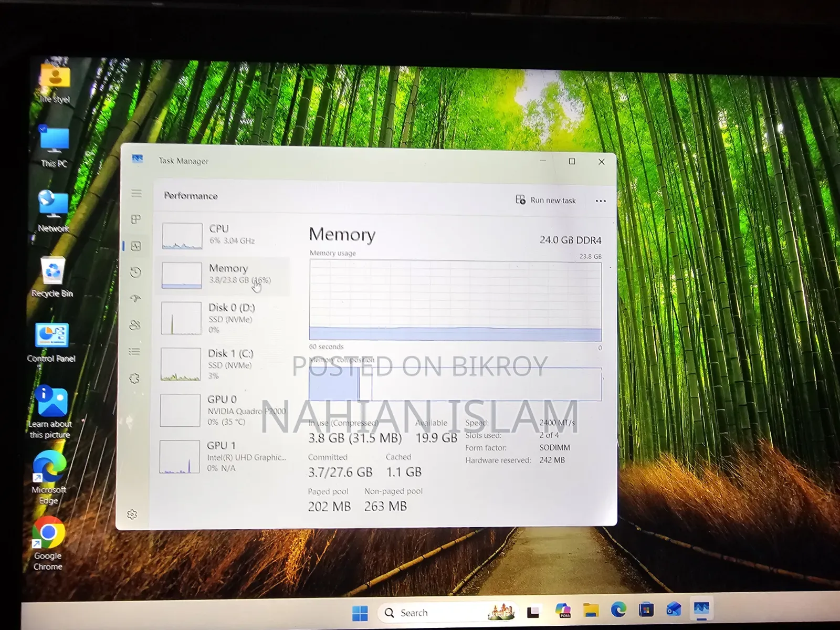This screenshot has width=840, height=630.
Task: Open the App history page icon
Action: click(x=135, y=272)
